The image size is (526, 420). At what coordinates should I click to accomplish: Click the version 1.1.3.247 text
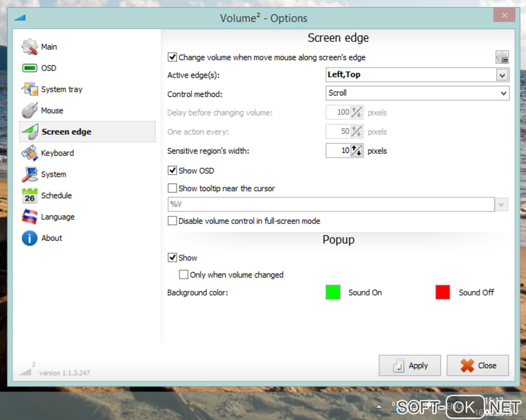(x=64, y=373)
